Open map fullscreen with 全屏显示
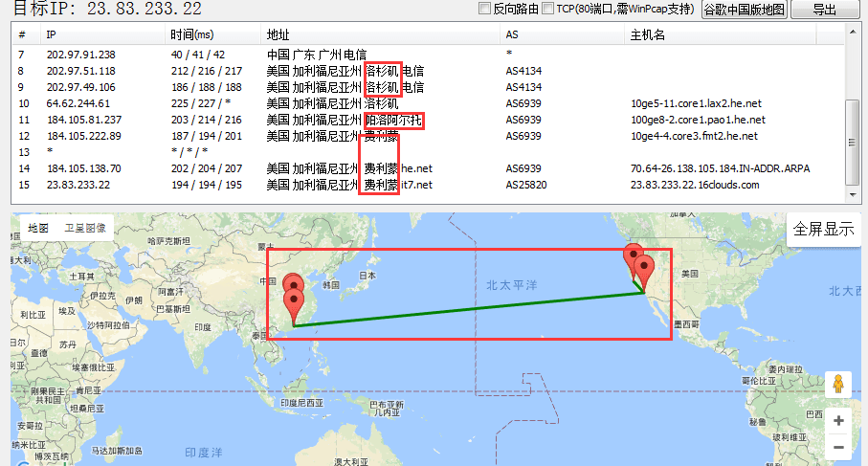This screenshot has height=466, width=868. coord(825,231)
